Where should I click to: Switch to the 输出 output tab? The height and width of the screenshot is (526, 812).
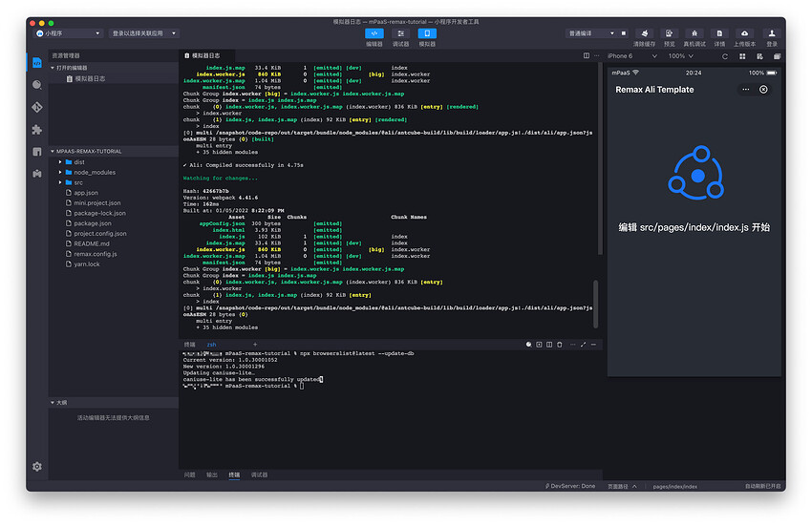tap(212, 474)
